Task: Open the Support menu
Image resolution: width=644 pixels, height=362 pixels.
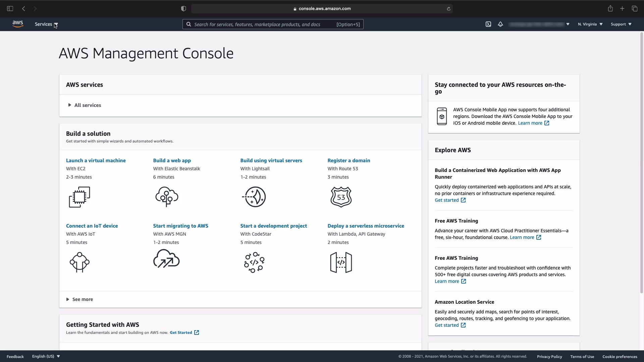Action: click(621, 24)
